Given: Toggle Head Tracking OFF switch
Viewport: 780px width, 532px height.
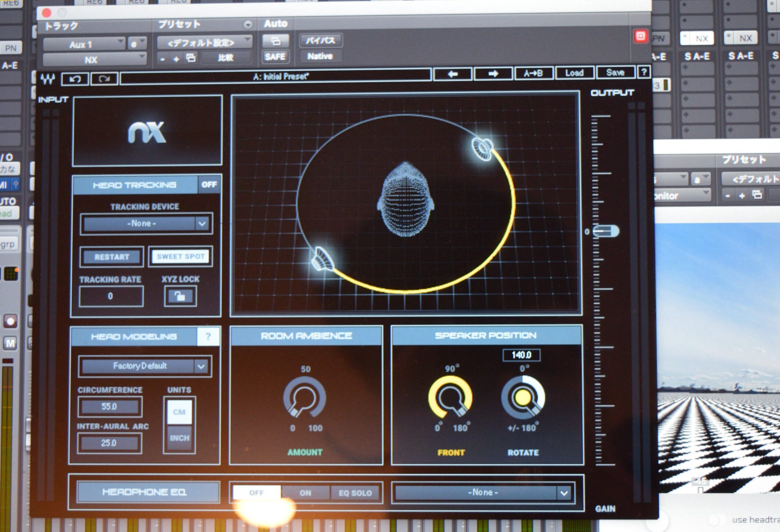Looking at the screenshot, I should [x=209, y=185].
